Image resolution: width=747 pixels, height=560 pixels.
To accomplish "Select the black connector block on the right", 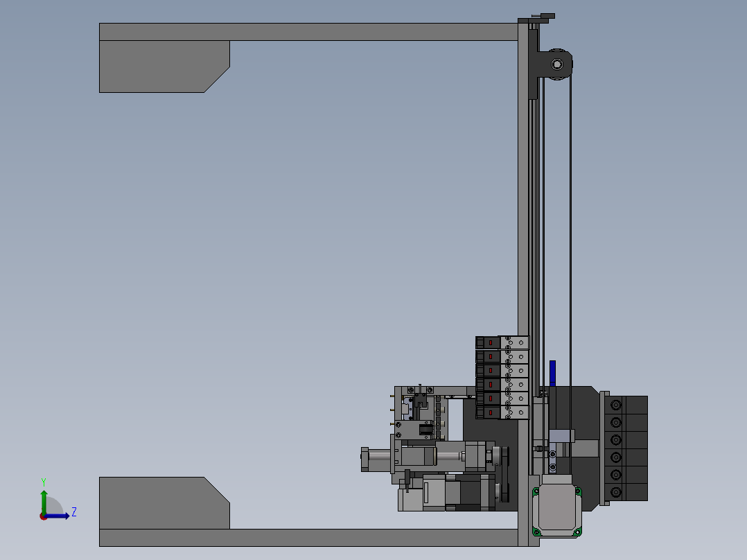I will (626, 448).
